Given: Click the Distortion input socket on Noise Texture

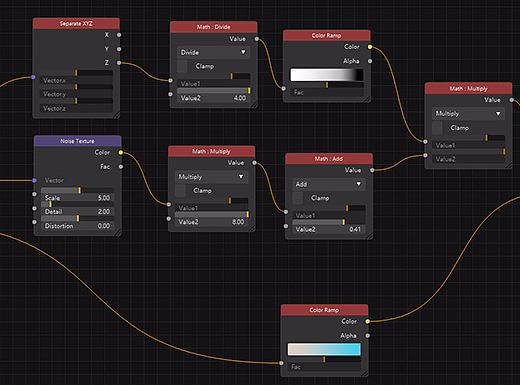Looking at the screenshot, I should tap(35, 222).
